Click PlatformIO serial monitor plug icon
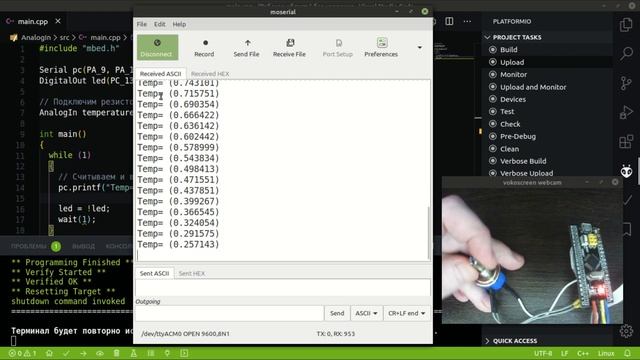 tap(167, 353)
